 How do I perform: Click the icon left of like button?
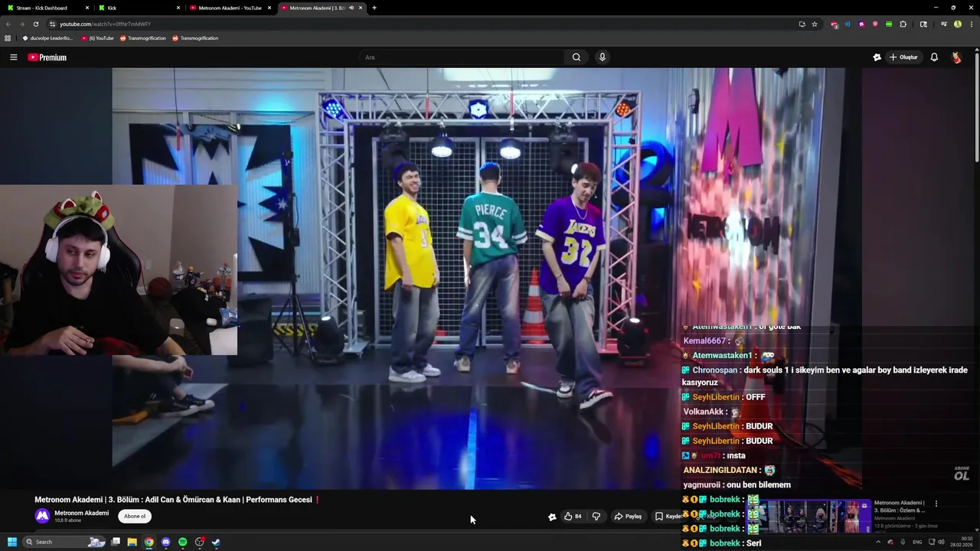point(552,517)
